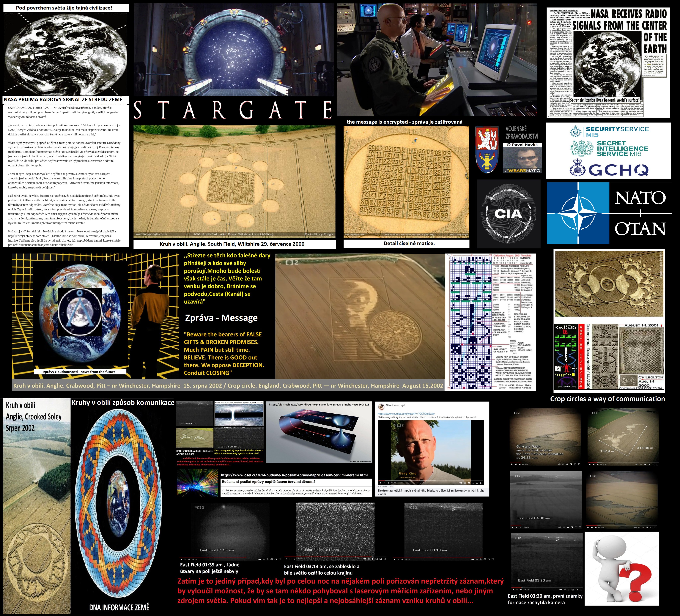Play the East Field 04:00 am video
Screen dimensions: 680x616
(513, 527)
